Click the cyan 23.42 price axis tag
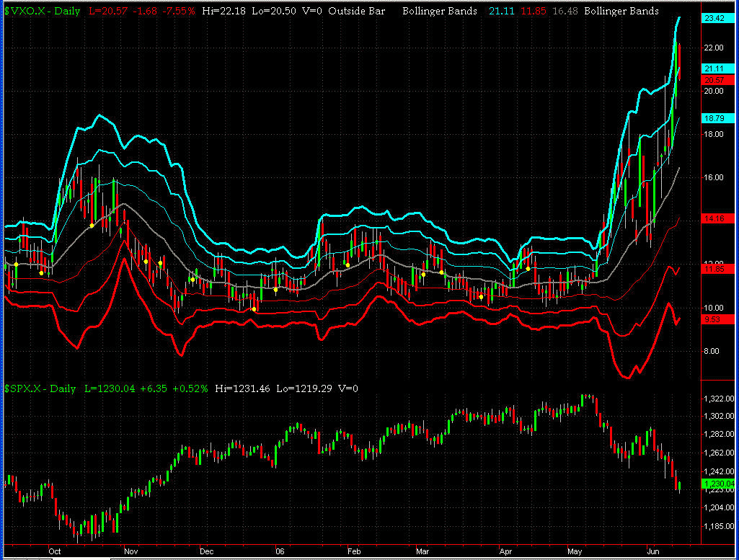Viewport: 739px width, 560px height. [718, 18]
